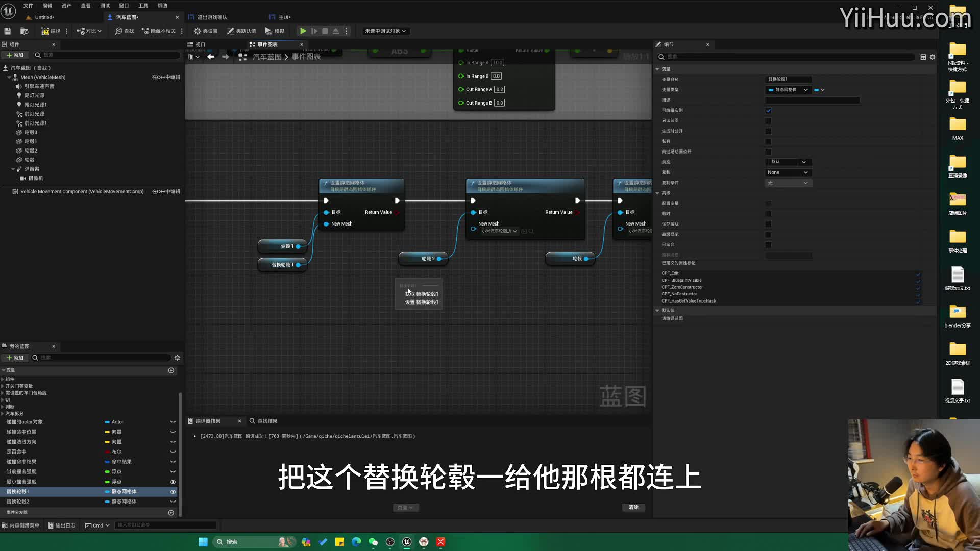Open the 工具 menu
Screen dimensions: 980x551
point(143,6)
